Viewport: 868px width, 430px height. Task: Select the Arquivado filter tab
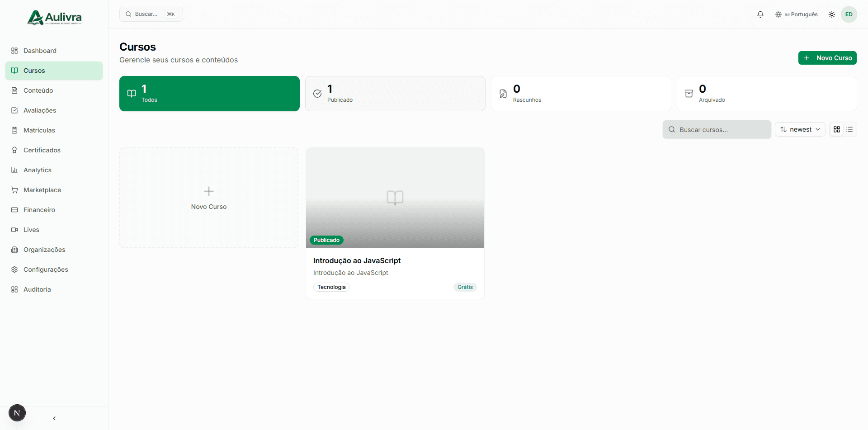click(767, 94)
